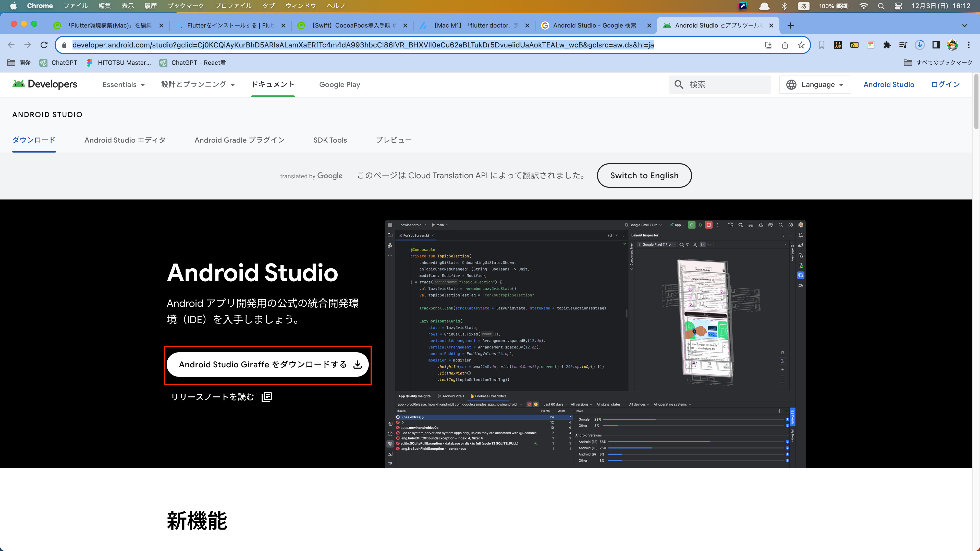Bookmark this page with star icon
This screenshot has width=980, height=551.
[x=801, y=45]
